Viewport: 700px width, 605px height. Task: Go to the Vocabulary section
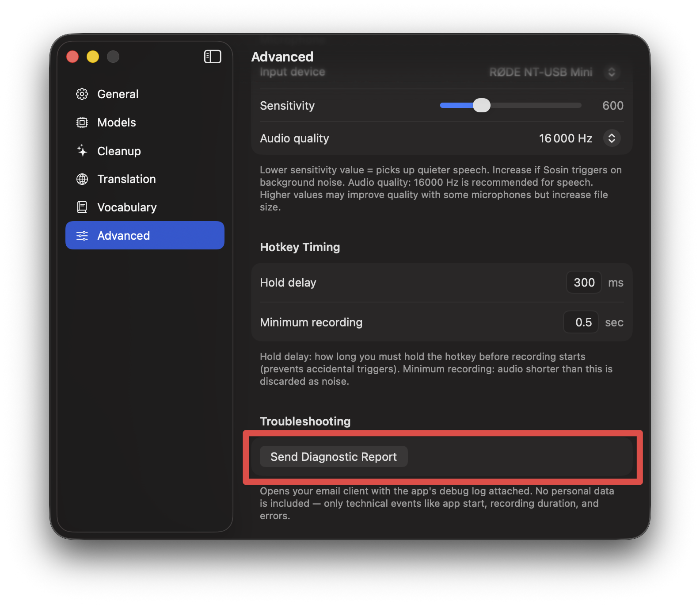coord(127,207)
